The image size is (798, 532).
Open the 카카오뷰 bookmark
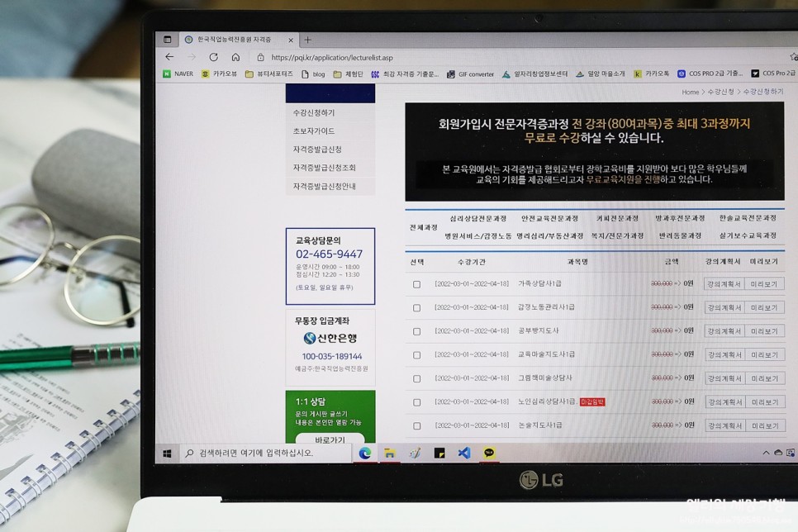pos(220,74)
